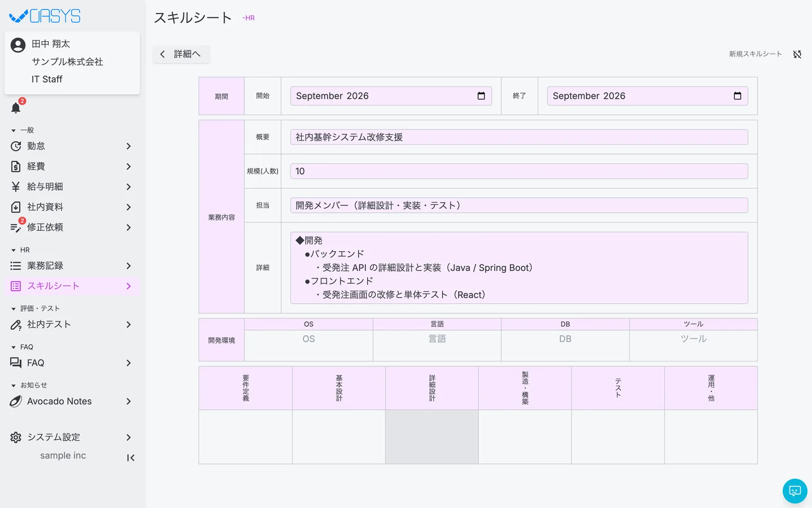This screenshot has width=812, height=508.
Task: Toggle the shaded 詳細設計 phase cell
Action: (x=432, y=437)
